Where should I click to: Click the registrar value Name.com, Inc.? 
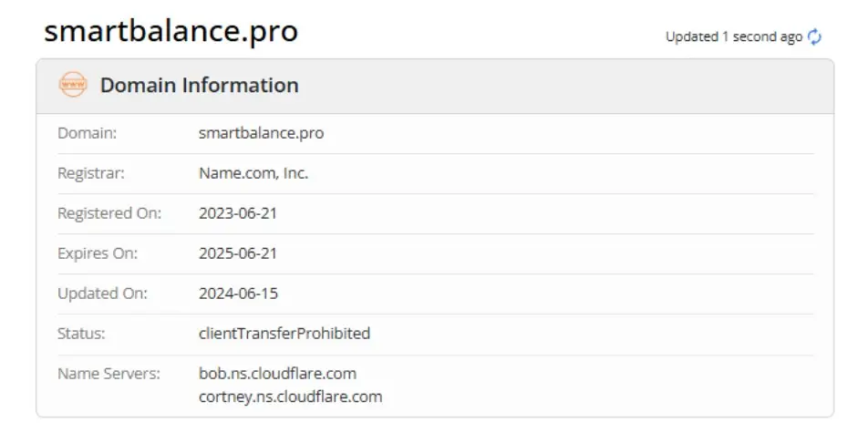[253, 173]
